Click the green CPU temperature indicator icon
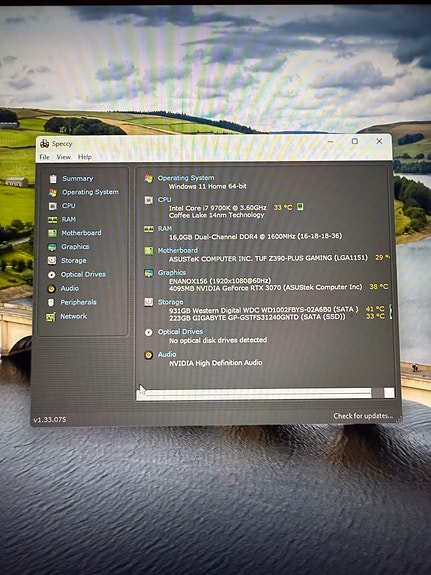The width and height of the screenshot is (431, 575). point(300,207)
